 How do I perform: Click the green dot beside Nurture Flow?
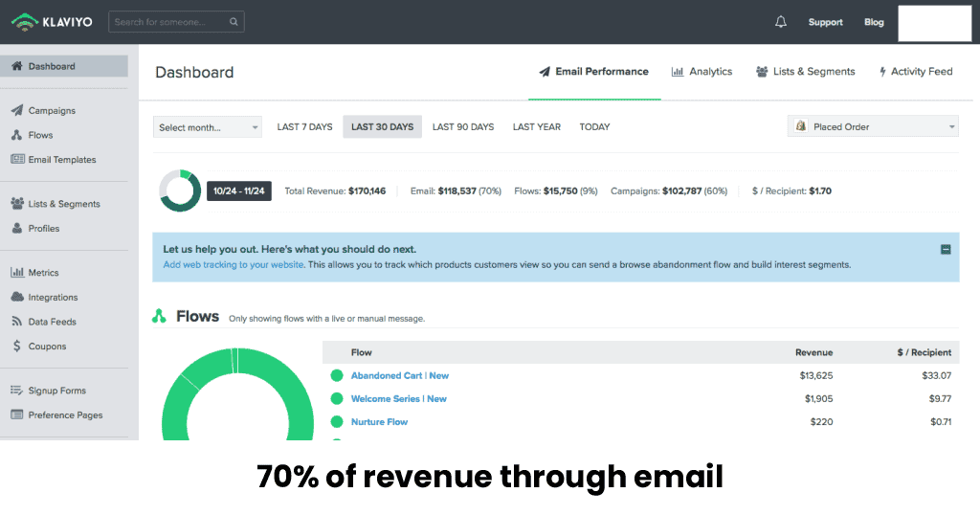click(337, 422)
